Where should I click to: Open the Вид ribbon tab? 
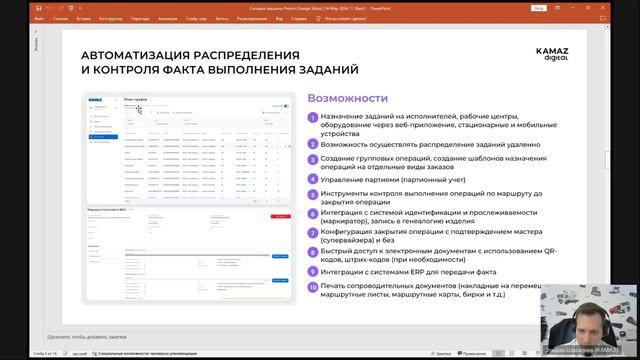pyautogui.click(x=279, y=19)
